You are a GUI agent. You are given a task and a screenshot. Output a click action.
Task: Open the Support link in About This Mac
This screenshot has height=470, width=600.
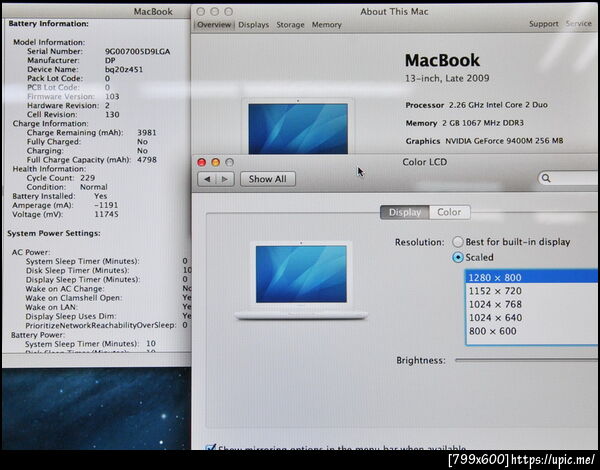pos(543,24)
